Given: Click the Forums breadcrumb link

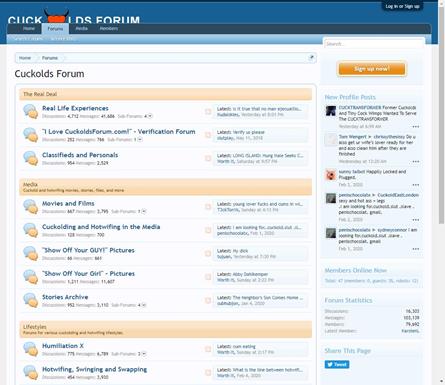Looking at the screenshot, I should pyautogui.click(x=50, y=58).
